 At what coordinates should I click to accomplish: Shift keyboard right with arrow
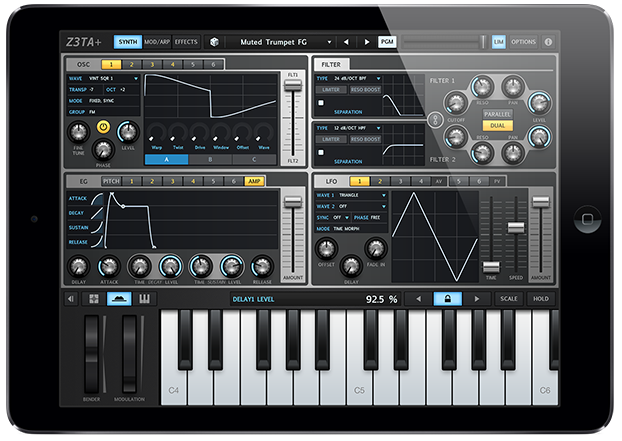(477, 299)
